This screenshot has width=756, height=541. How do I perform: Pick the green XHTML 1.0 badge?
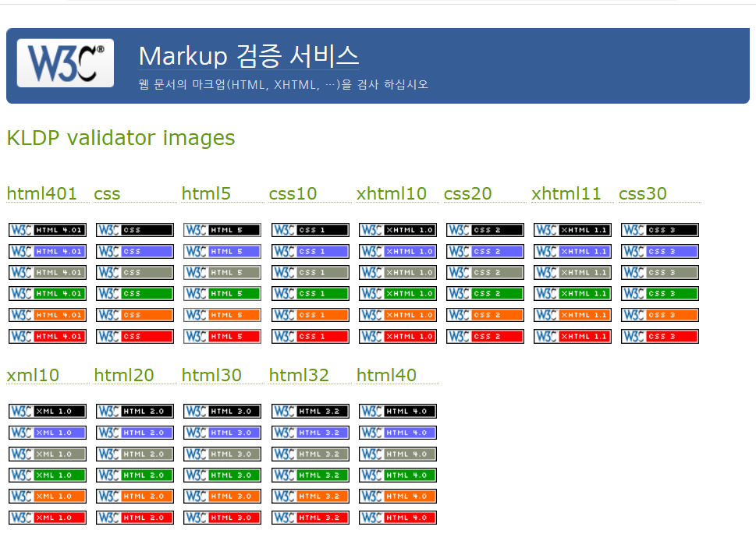398,294
